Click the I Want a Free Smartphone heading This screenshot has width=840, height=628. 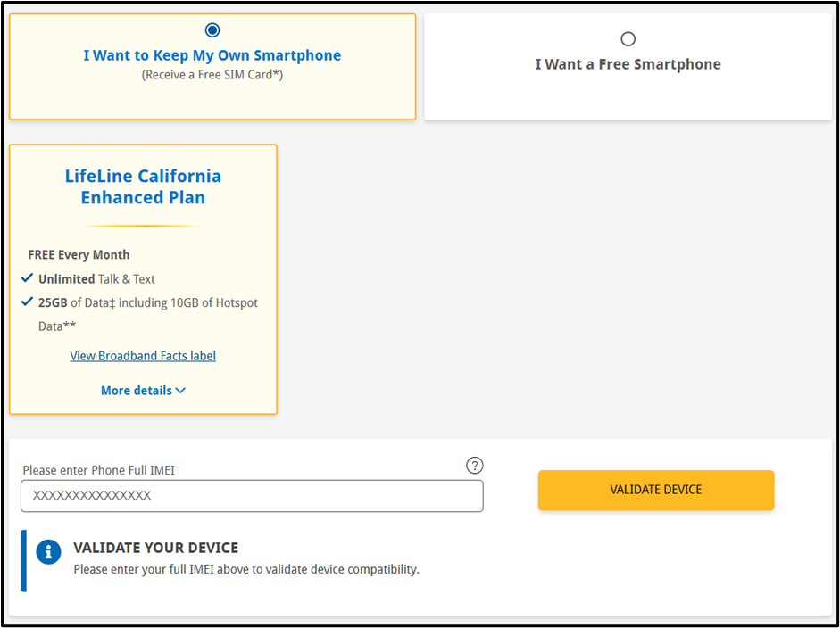tap(628, 65)
